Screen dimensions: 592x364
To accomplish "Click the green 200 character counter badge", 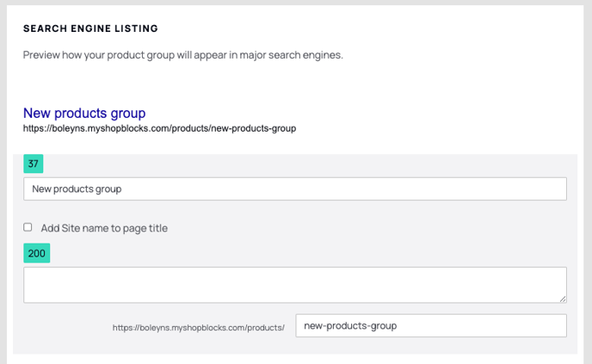I will [37, 253].
